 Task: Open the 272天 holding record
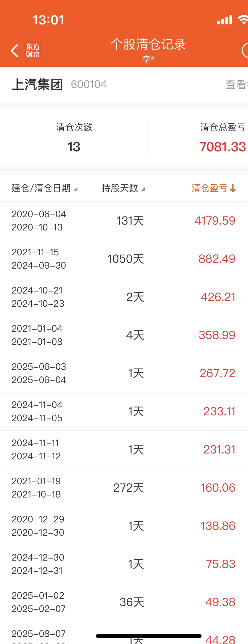point(124,488)
